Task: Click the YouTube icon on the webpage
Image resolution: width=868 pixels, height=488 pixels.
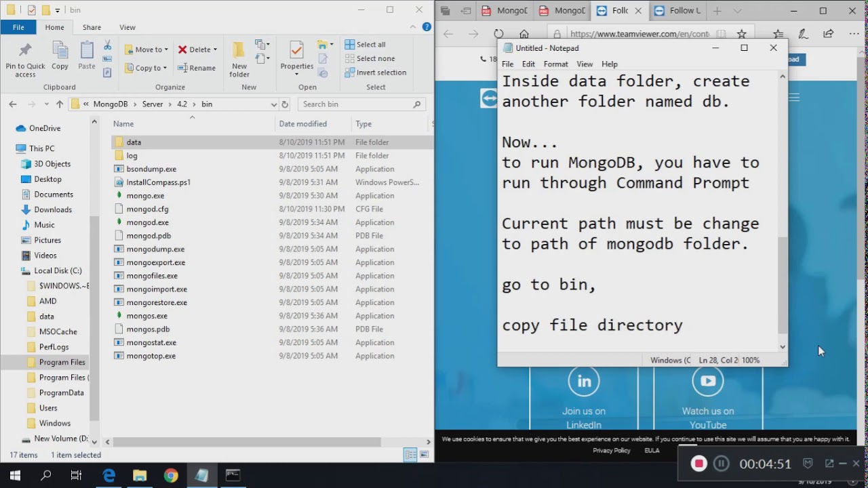Action: [708, 381]
